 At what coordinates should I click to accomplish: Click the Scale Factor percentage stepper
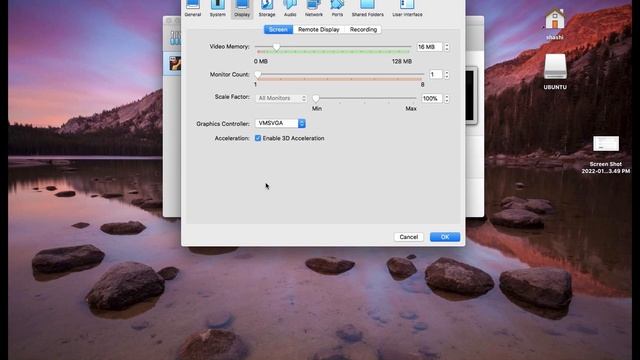[447, 98]
